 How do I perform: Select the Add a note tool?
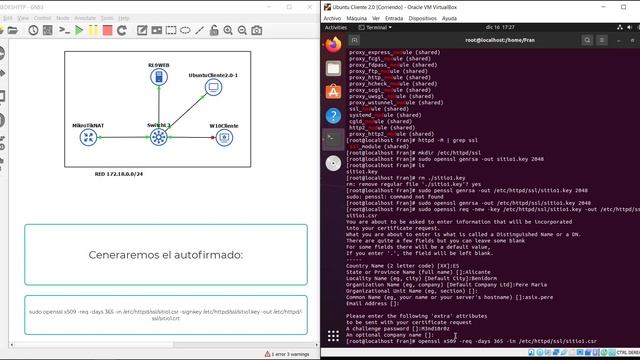(142, 31)
